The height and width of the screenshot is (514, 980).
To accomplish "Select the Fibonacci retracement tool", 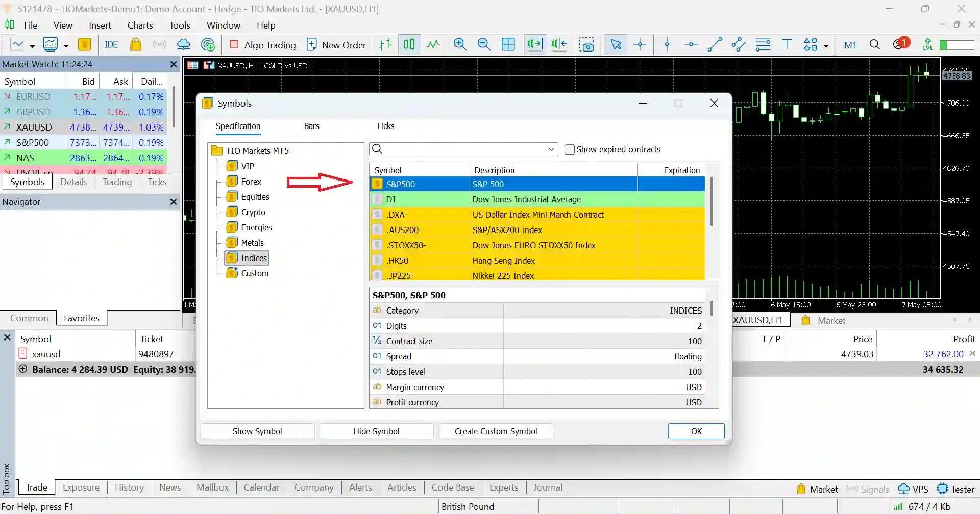I will pos(763,45).
